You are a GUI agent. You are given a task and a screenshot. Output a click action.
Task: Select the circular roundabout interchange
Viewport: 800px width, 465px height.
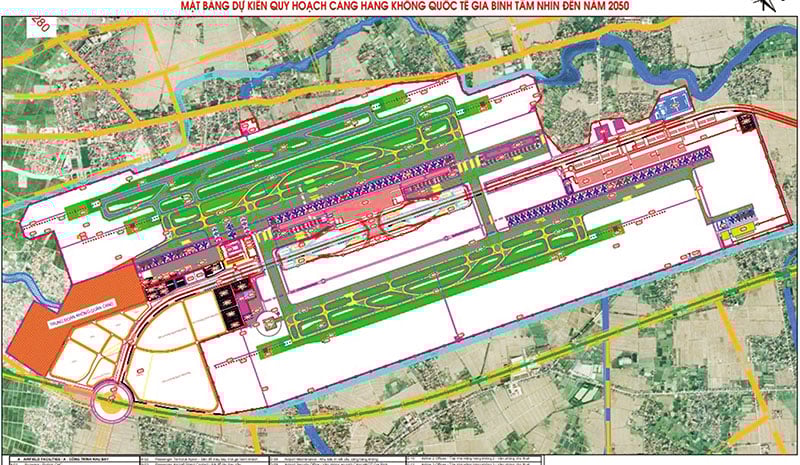[111, 402]
